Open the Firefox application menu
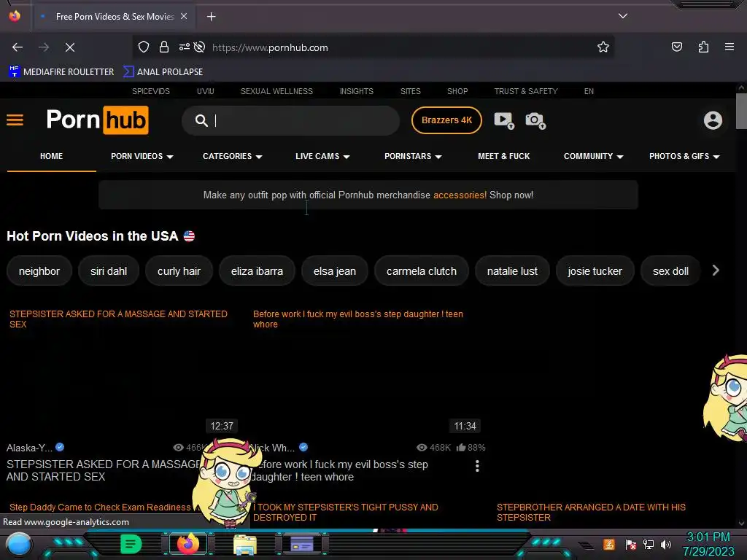Viewport: 747px width, 560px height. [x=729, y=47]
